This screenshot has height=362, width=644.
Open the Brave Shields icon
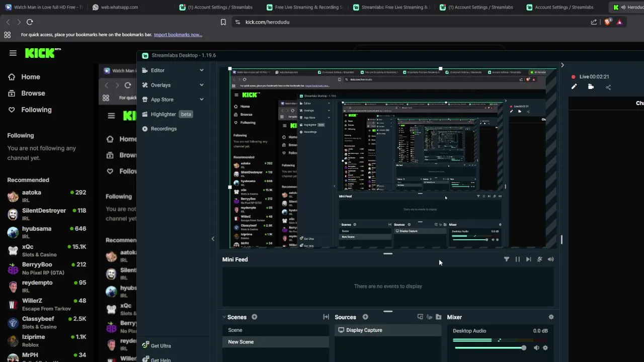coord(607,22)
